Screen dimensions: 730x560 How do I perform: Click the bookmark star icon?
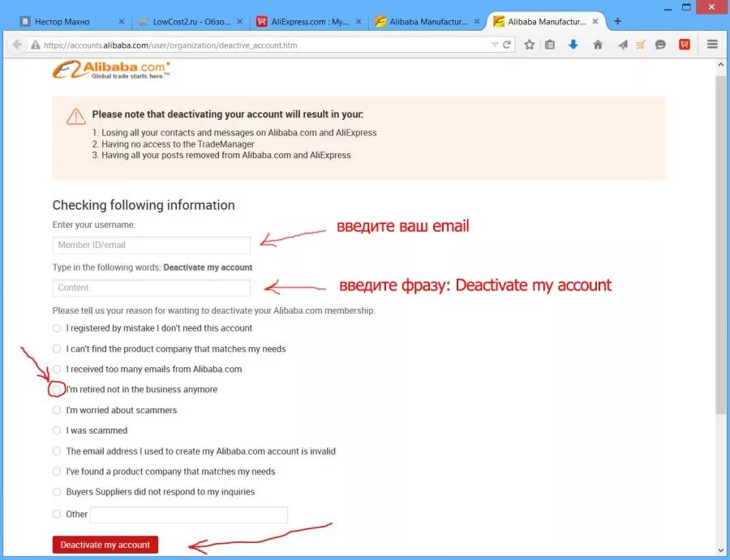530,45
